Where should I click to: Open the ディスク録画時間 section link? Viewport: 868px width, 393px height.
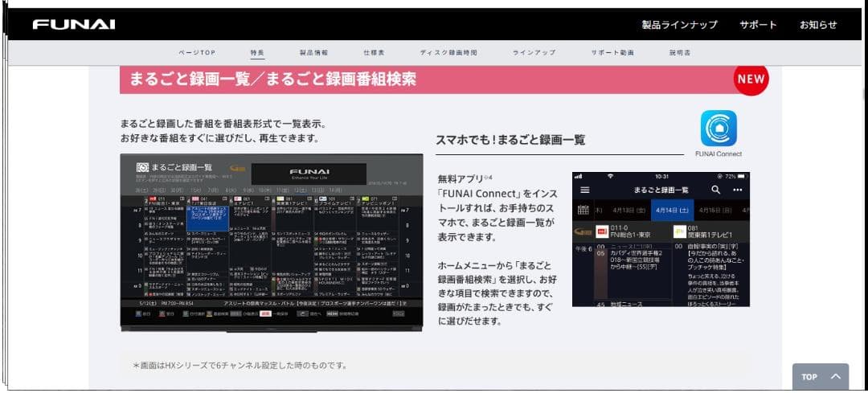click(x=448, y=52)
